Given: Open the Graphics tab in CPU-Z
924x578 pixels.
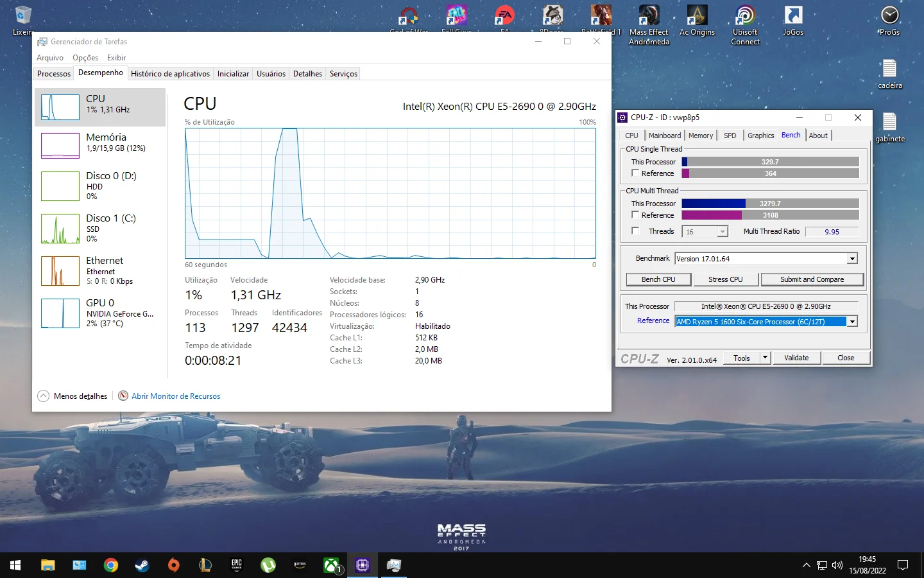Looking at the screenshot, I should (x=760, y=136).
